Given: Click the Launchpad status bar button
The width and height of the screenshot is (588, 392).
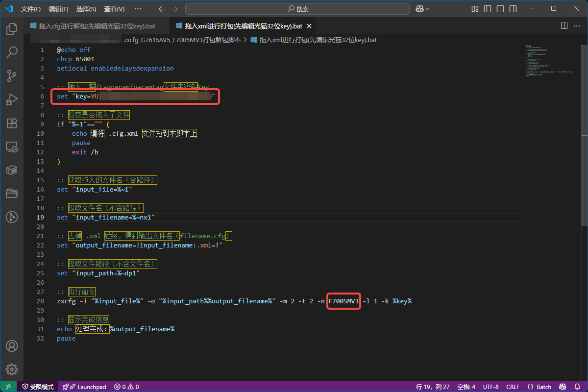Looking at the screenshot, I should point(85,387).
